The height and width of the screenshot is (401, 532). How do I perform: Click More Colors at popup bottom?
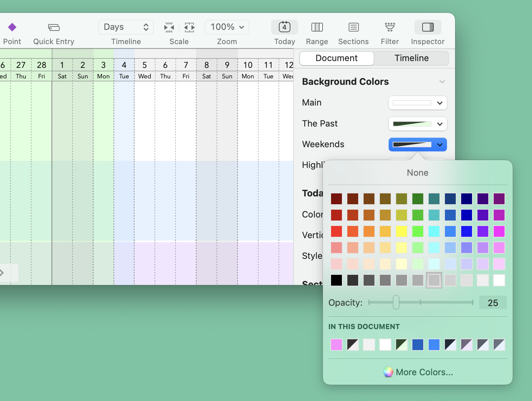(418, 372)
